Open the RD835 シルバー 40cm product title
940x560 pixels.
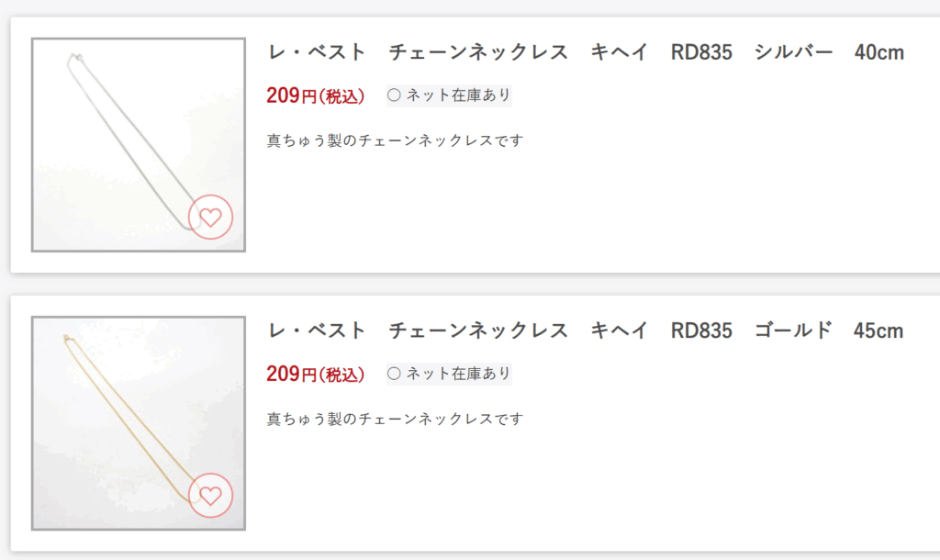[x=585, y=52]
